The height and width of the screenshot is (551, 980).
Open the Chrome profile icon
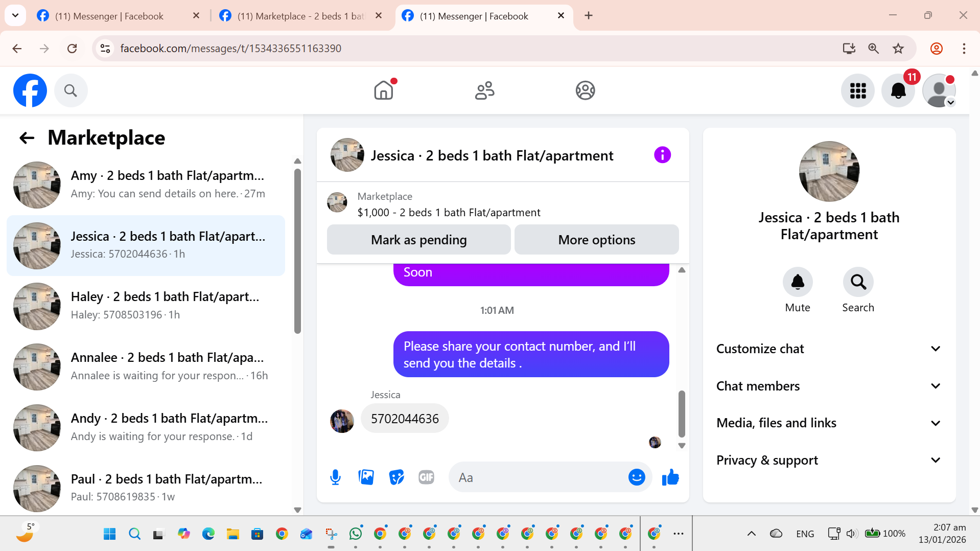[x=937, y=49]
